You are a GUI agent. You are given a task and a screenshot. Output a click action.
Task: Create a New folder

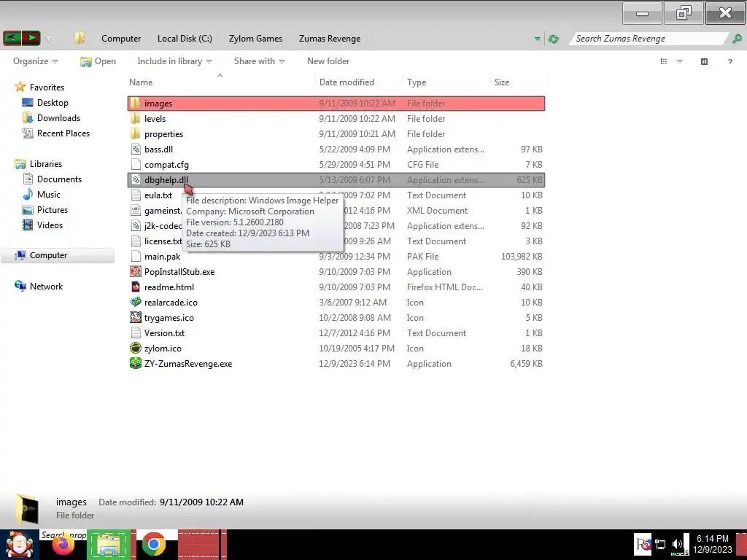[328, 61]
